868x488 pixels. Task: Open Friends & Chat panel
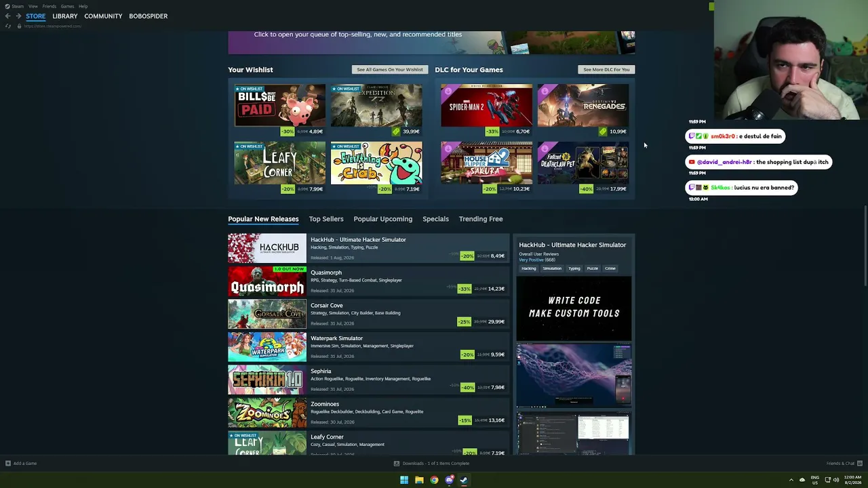click(x=841, y=464)
